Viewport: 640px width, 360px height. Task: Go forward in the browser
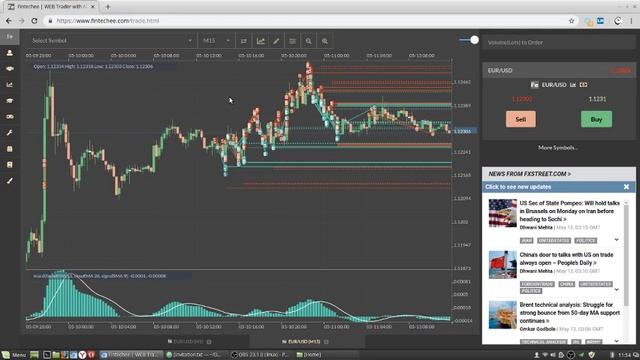click(x=22, y=20)
